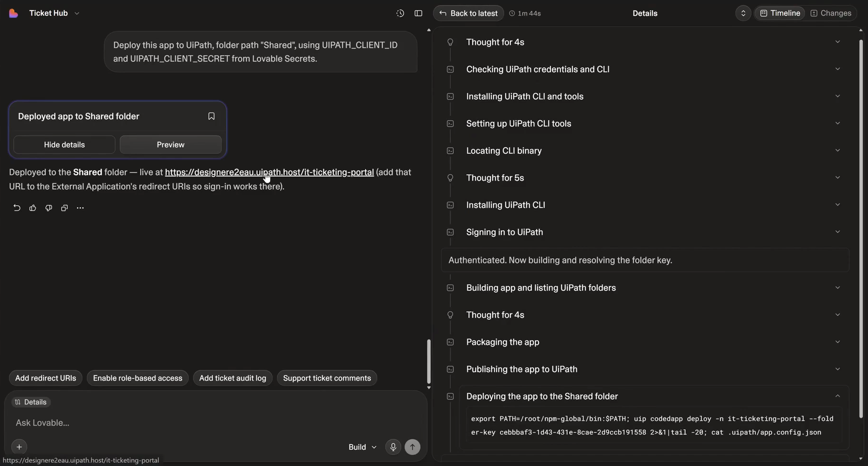Expand the first Thought for 4s step
Screen dimensions: 868x466
pos(837,42)
